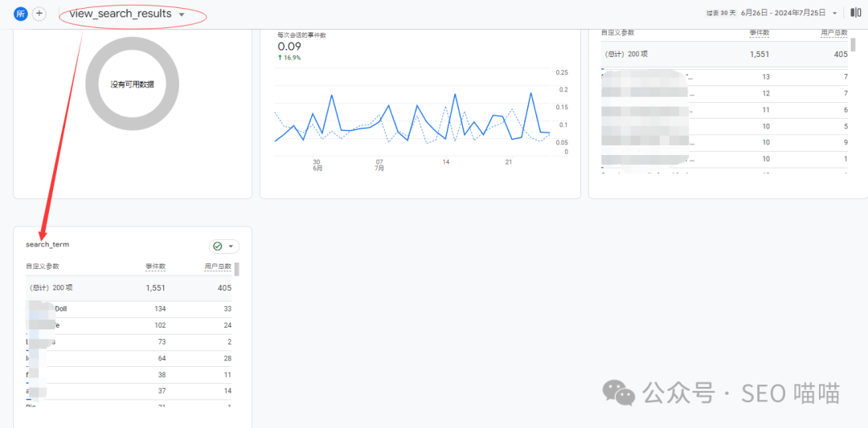Toggle the compare view icon at top right

tap(855, 13)
